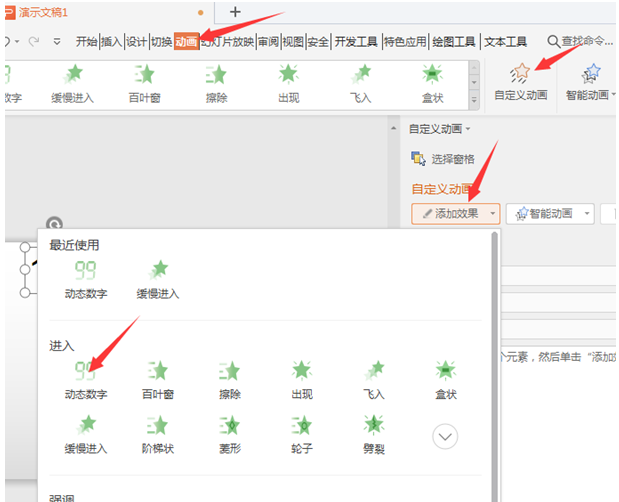This screenshot has width=619, height=502.
Task: Pick the 菱形 entrance effect
Action: coord(230,434)
